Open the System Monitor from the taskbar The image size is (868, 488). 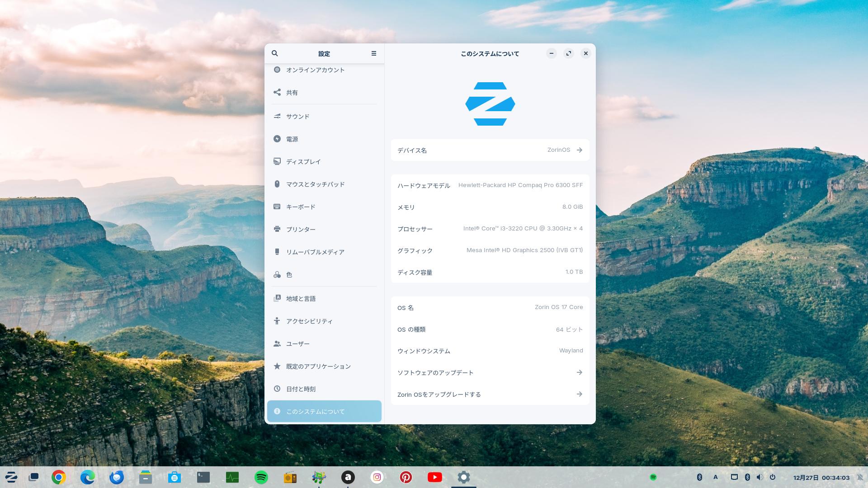pyautogui.click(x=232, y=477)
